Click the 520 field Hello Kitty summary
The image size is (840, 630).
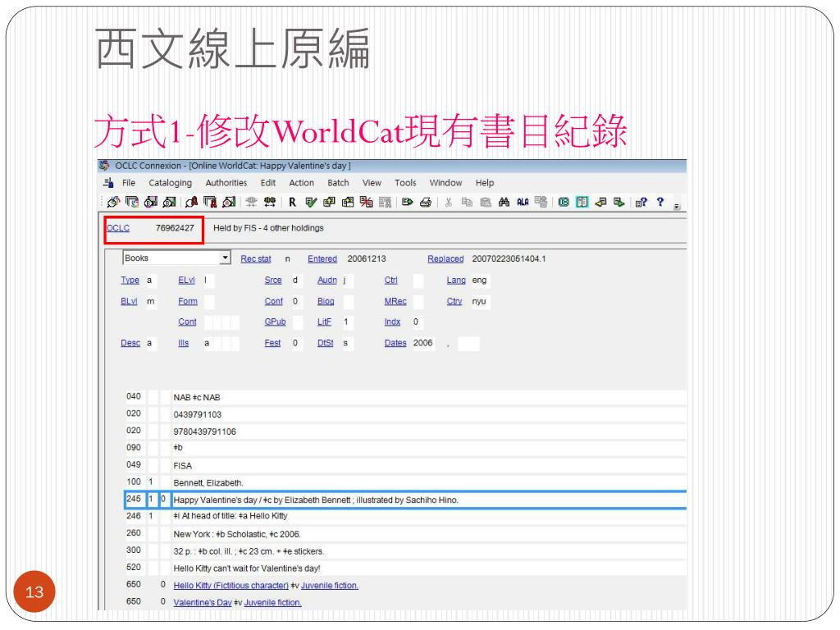pos(246,568)
